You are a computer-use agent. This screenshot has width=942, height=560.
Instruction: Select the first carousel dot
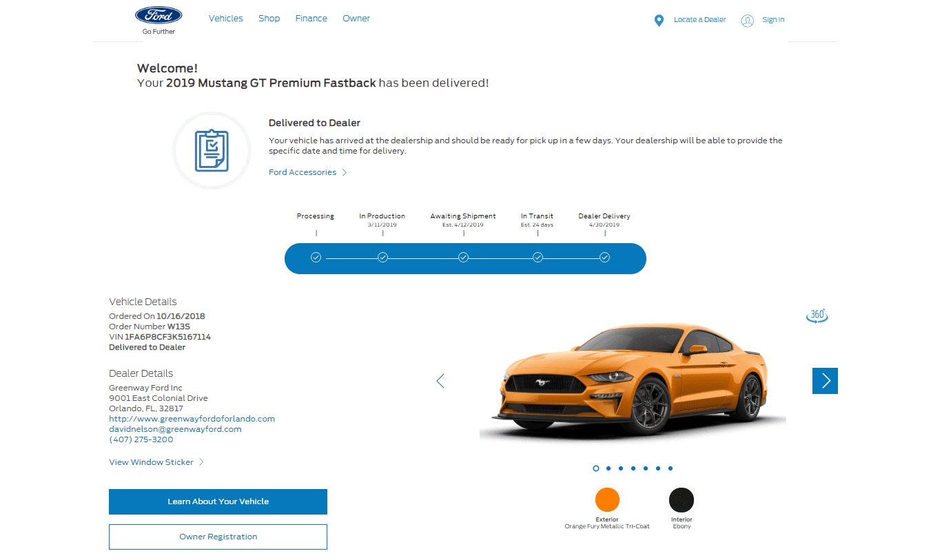(x=596, y=468)
